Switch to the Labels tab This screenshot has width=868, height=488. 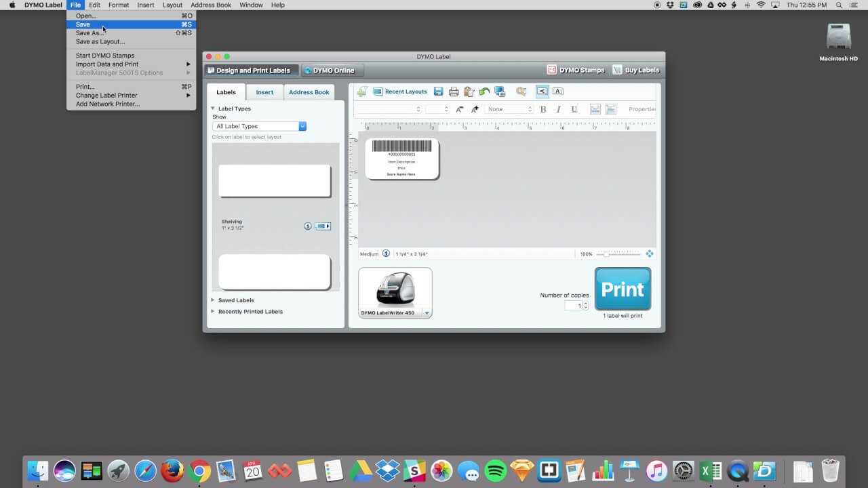pyautogui.click(x=226, y=92)
